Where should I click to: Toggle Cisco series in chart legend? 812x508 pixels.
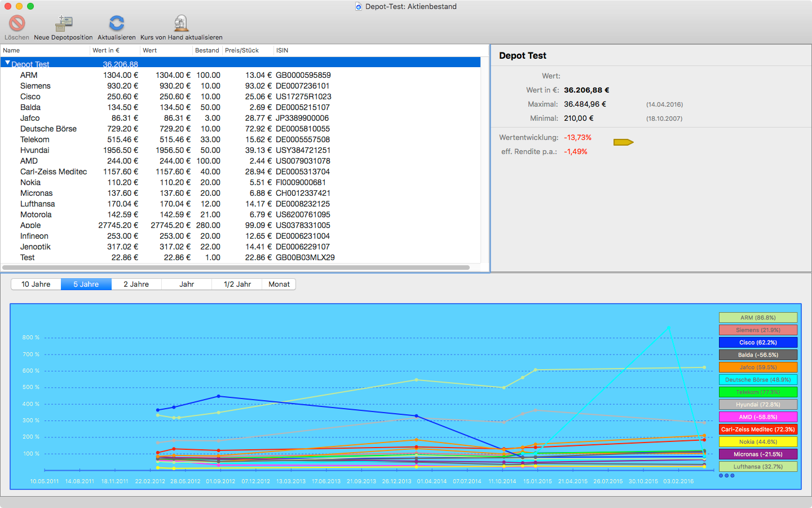coord(758,343)
